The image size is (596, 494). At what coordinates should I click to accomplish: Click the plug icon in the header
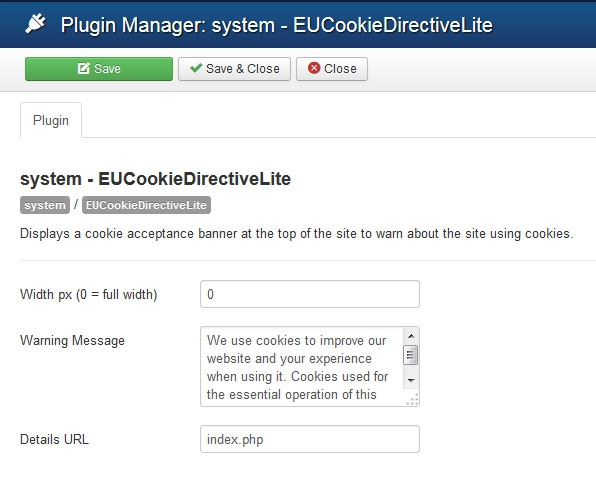[x=36, y=24]
